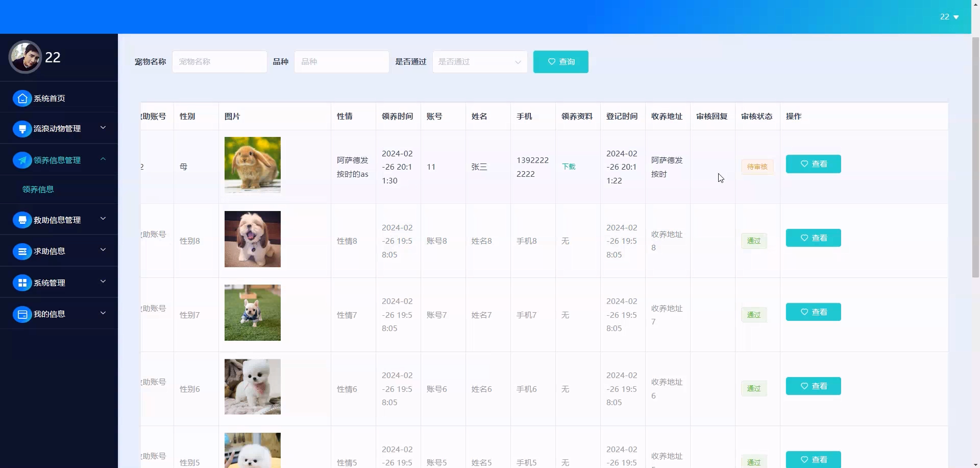Click the 收养地址 column header
Viewport: 980px width, 468px height.
[667, 116]
